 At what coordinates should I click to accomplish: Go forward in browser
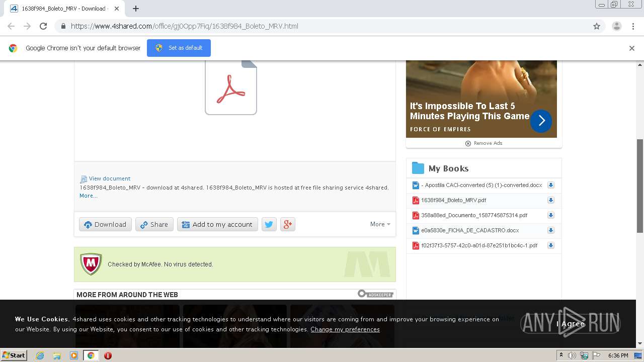point(27,26)
